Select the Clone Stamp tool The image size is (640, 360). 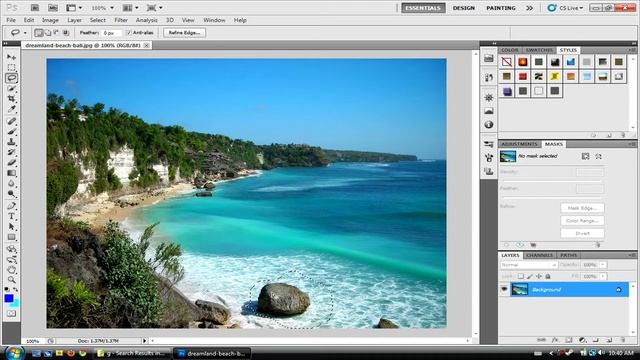click(x=11, y=142)
